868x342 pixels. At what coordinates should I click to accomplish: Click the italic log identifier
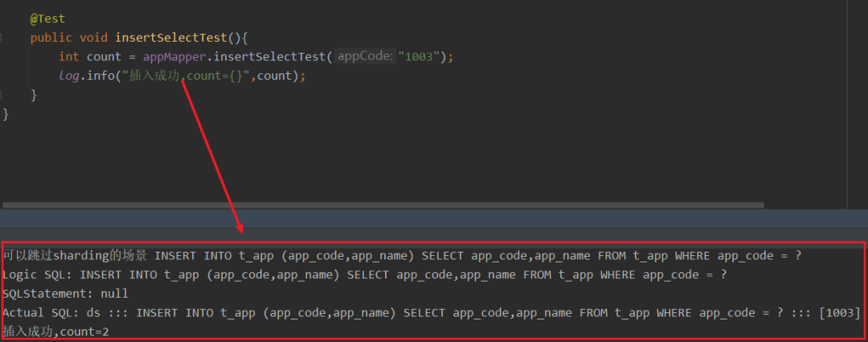[69, 76]
